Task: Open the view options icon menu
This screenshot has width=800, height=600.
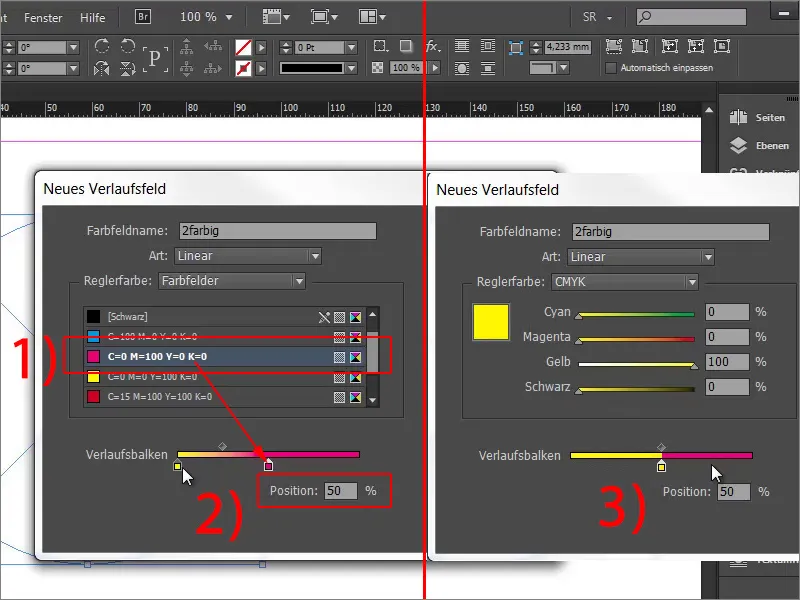Action: click(276, 17)
